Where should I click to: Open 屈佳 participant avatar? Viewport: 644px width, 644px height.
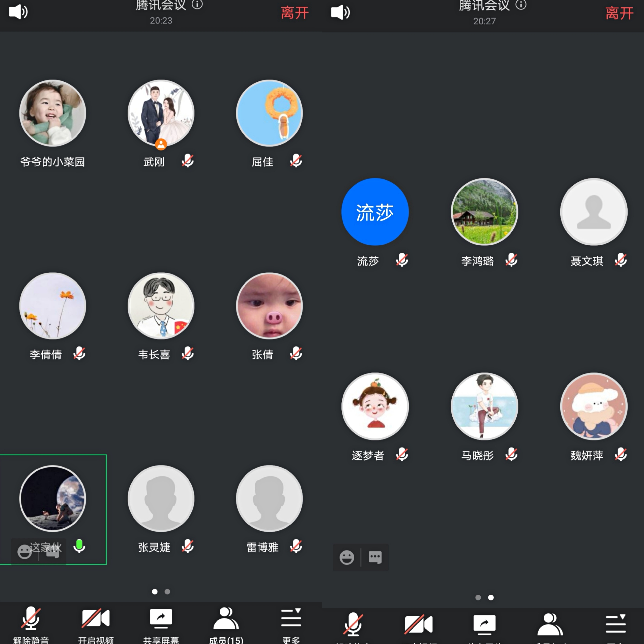tap(269, 113)
